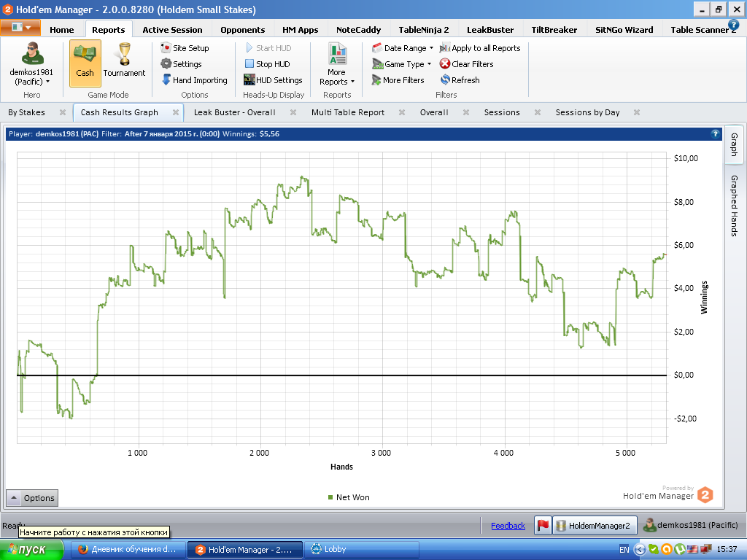Image resolution: width=747 pixels, height=560 pixels.
Task: Open More Filters
Action: coord(398,80)
